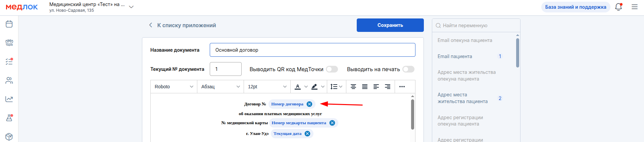Toggle 'Выводить QR код МедТочки' switch
Image resolution: width=644 pixels, height=142 pixels.
[x=332, y=69]
